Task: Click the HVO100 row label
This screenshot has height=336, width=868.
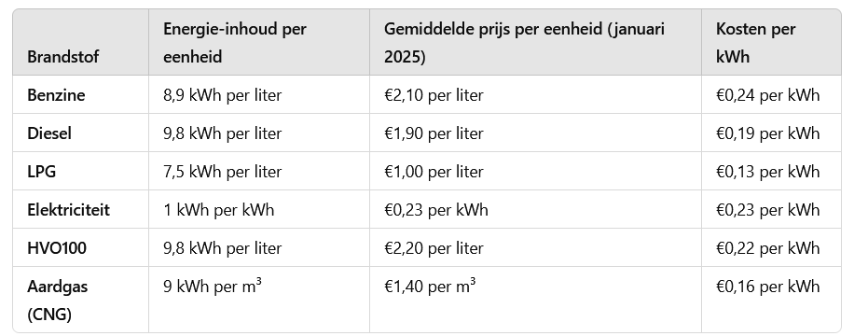Action: coord(57,248)
